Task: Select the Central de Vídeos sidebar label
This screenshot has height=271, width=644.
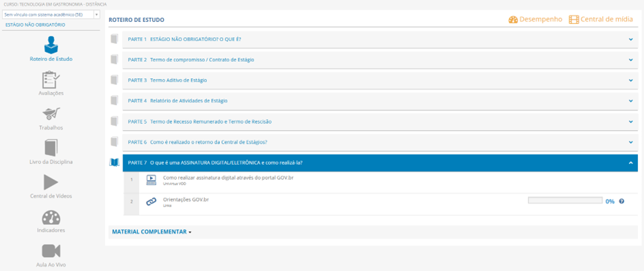Action: (x=51, y=196)
